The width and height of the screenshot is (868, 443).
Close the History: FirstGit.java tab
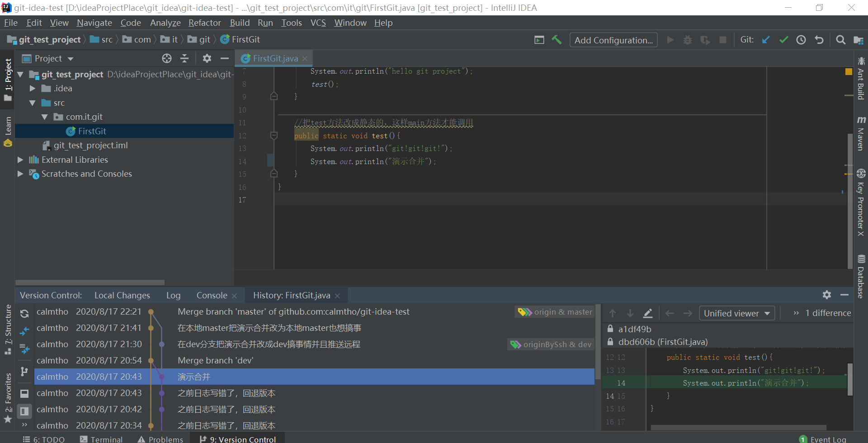[337, 296]
